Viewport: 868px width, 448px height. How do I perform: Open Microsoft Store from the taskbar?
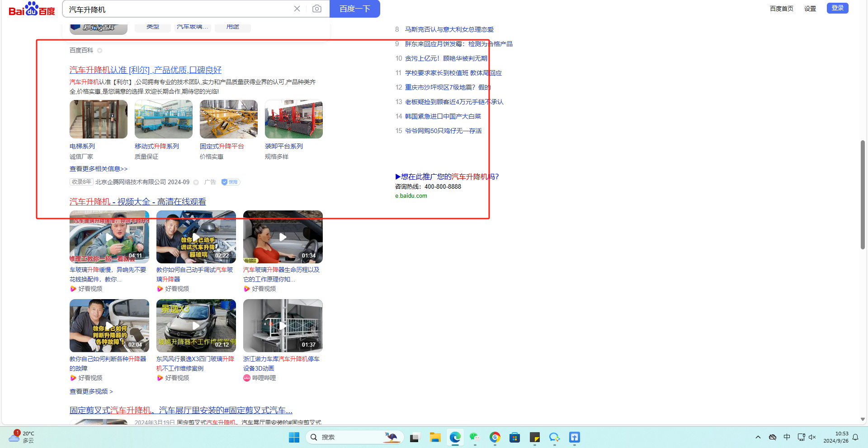[514, 437]
